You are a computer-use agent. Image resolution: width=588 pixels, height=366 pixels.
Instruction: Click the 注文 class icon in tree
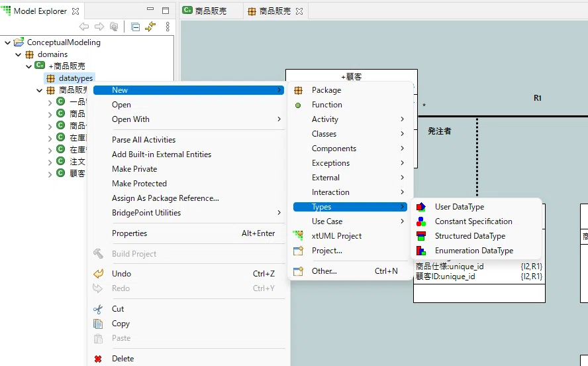[61, 161]
